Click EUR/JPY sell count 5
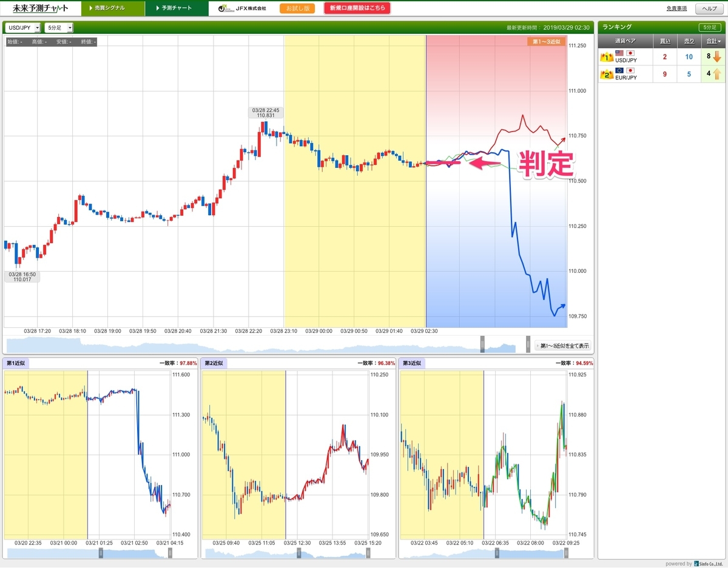728x568 pixels. [x=689, y=75]
